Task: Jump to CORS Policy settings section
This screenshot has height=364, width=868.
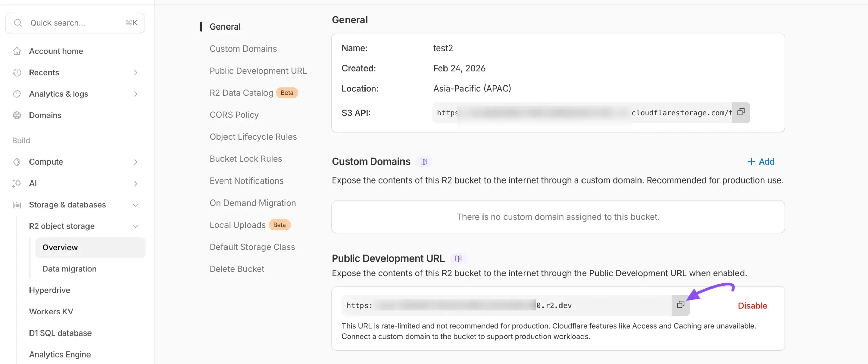Action: 234,115
